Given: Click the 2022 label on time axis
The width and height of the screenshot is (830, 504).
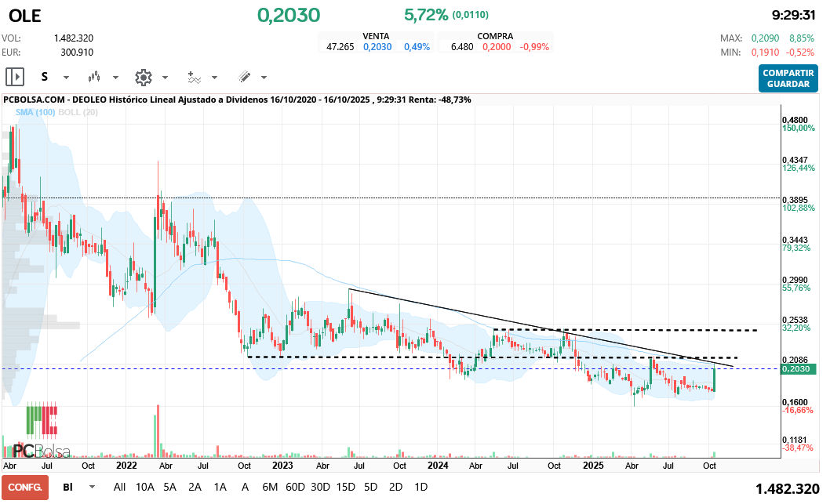Looking at the screenshot, I should [x=126, y=466].
